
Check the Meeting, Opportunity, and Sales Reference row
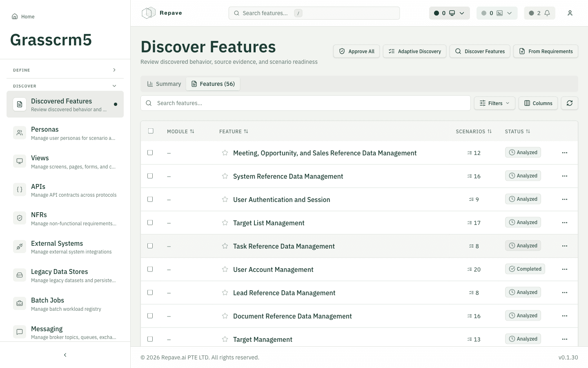pos(150,153)
